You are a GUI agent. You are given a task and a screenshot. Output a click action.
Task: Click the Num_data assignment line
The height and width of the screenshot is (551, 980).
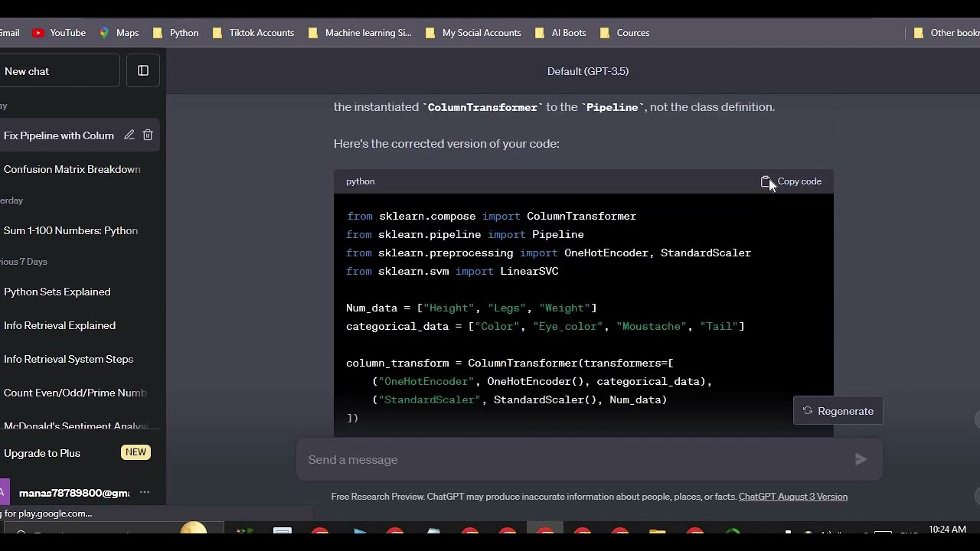(471, 308)
